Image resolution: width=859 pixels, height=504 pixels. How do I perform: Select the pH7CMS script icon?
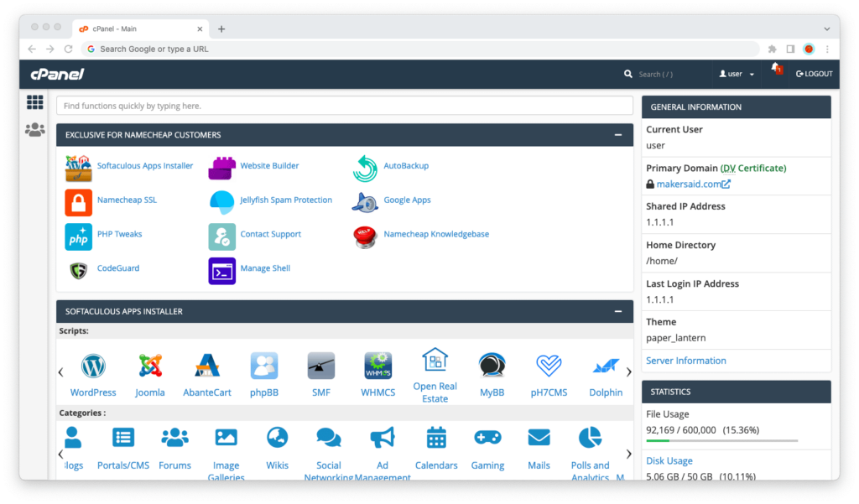click(x=549, y=366)
